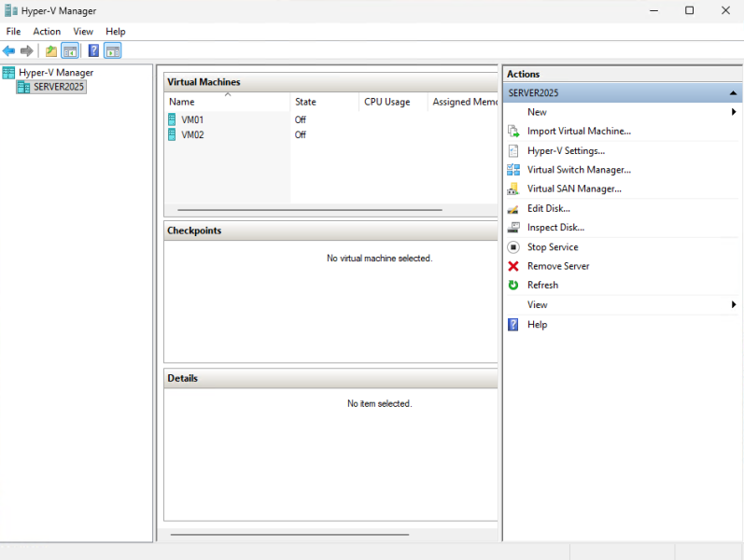Open Virtual SAN Manager... action
The height and width of the screenshot is (560, 744).
(x=574, y=189)
